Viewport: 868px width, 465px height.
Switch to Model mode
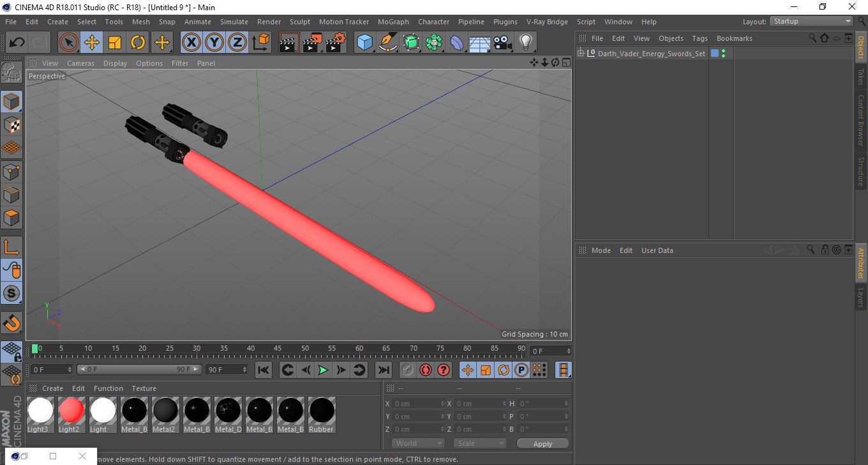pyautogui.click(x=11, y=102)
